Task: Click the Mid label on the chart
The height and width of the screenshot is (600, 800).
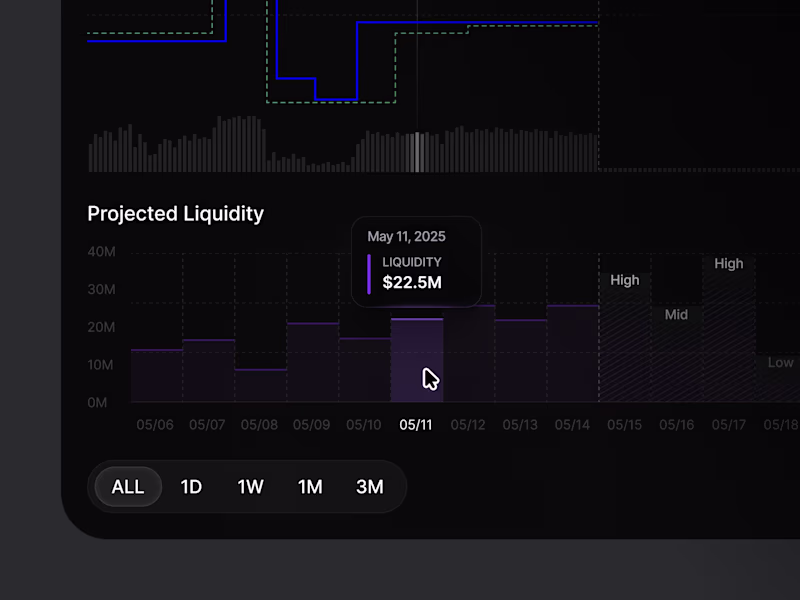Action: [x=677, y=314]
